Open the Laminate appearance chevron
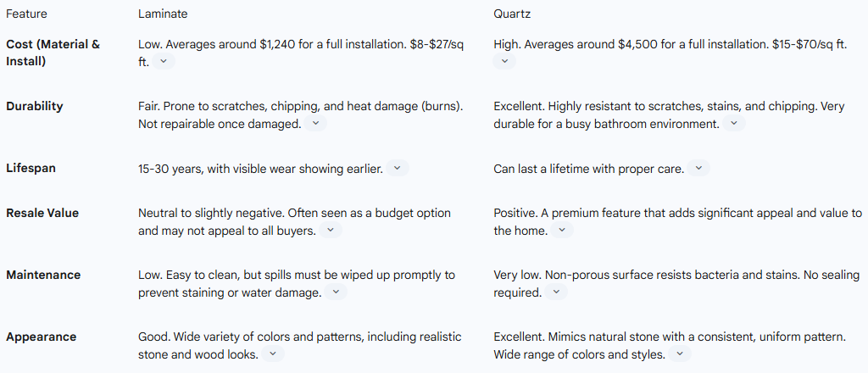The height and width of the screenshot is (373, 868). click(x=273, y=354)
